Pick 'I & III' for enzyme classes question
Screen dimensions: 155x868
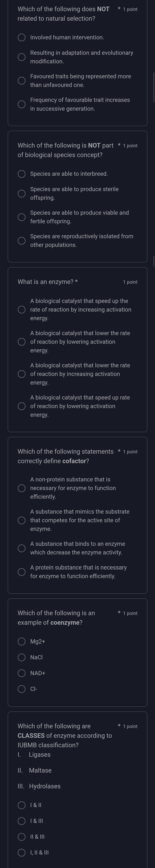pyautogui.click(x=22, y=821)
